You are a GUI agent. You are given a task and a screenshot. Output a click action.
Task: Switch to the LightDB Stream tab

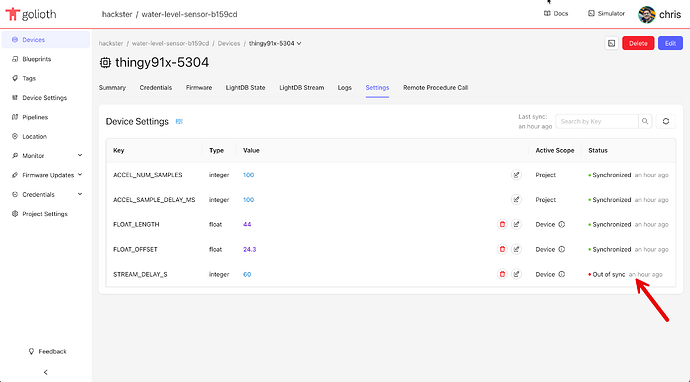301,88
